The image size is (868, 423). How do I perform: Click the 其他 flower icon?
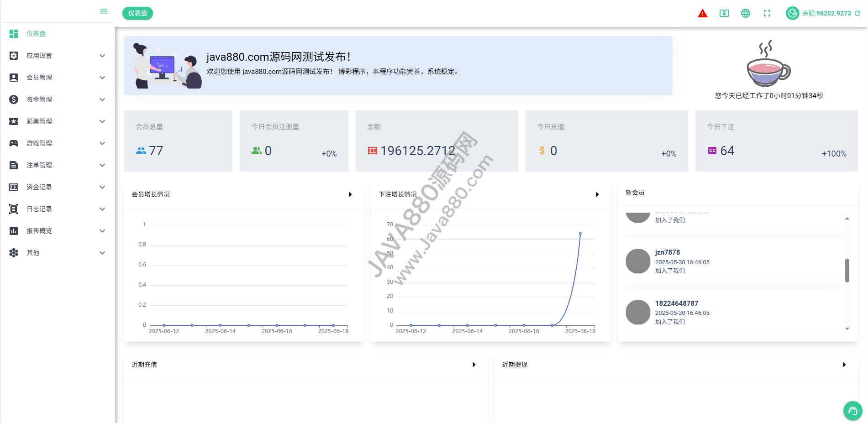pos(14,253)
